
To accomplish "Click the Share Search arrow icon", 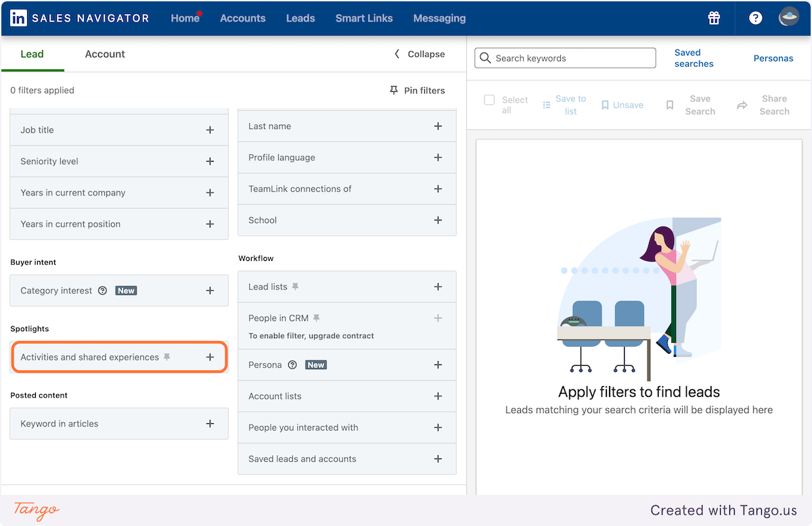I will click(x=742, y=105).
